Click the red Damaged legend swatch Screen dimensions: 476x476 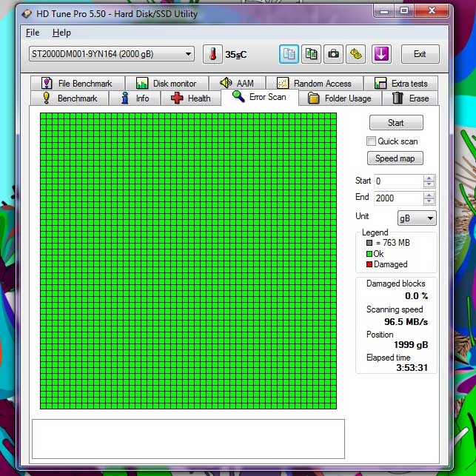369,264
